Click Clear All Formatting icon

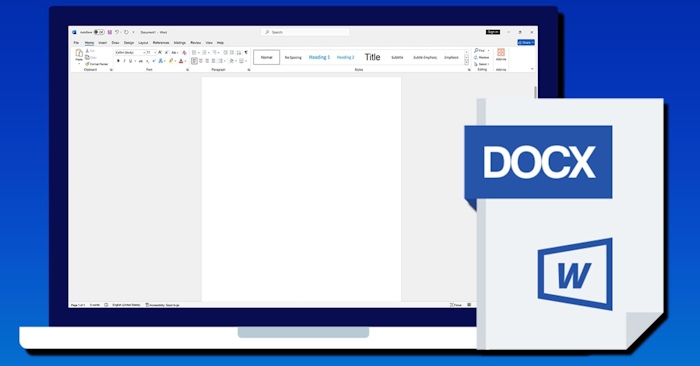[184, 53]
